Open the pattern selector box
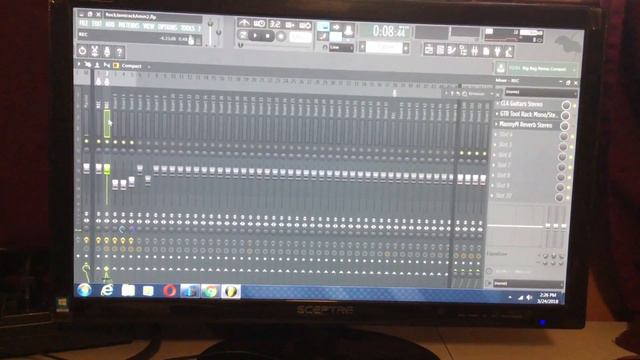The height and width of the screenshot is (360, 640). pos(384,48)
